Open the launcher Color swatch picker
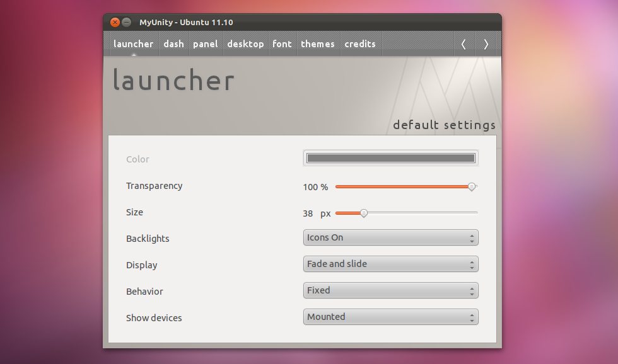The height and width of the screenshot is (364, 618). 390,158
